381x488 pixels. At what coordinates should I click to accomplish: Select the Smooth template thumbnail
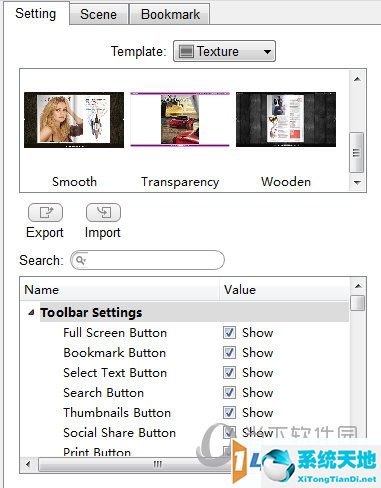click(x=74, y=120)
